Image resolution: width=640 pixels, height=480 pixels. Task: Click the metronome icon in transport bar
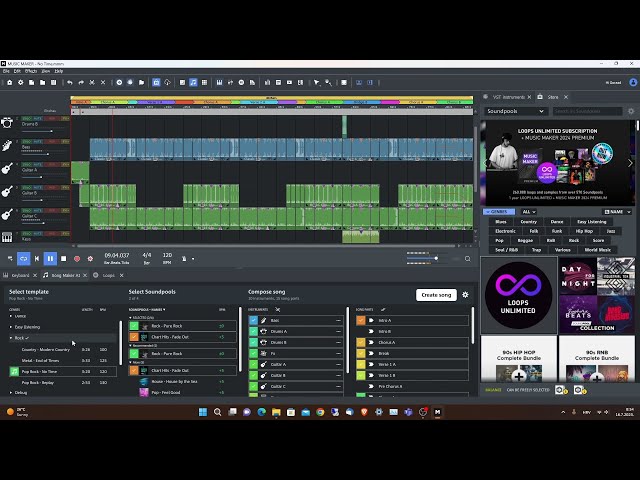point(184,259)
